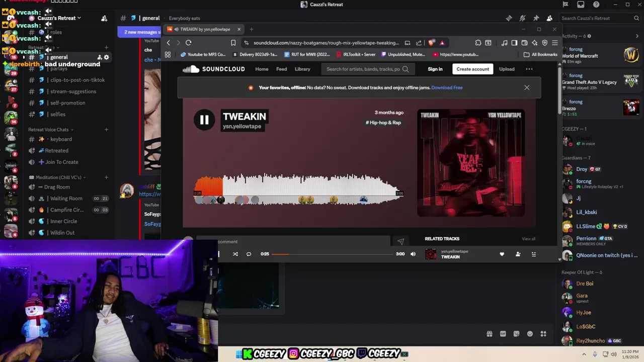
Task: Open the browser media control music note icon
Action: pyautogui.click(x=505, y=43)
